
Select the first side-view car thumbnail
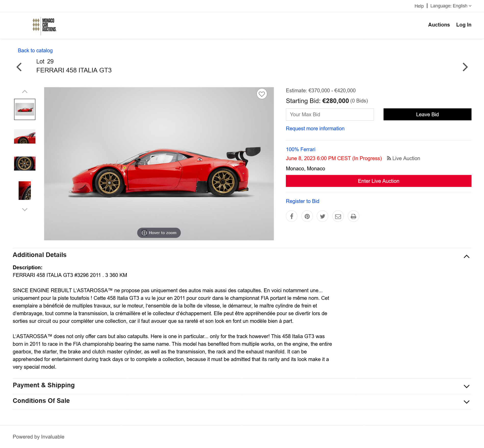(25, 109)
